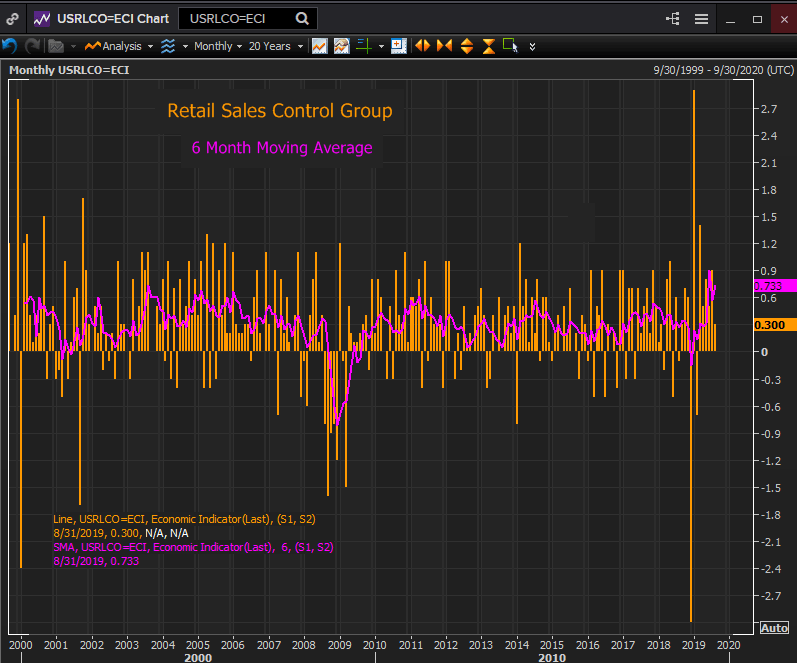Click the 2015 label on time axis

(x=551, y=645)
